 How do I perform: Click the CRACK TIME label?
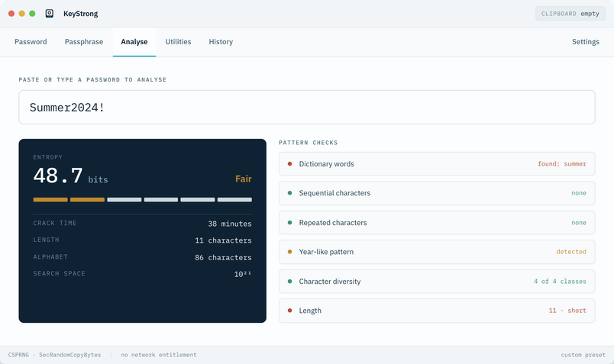[55, 223]
